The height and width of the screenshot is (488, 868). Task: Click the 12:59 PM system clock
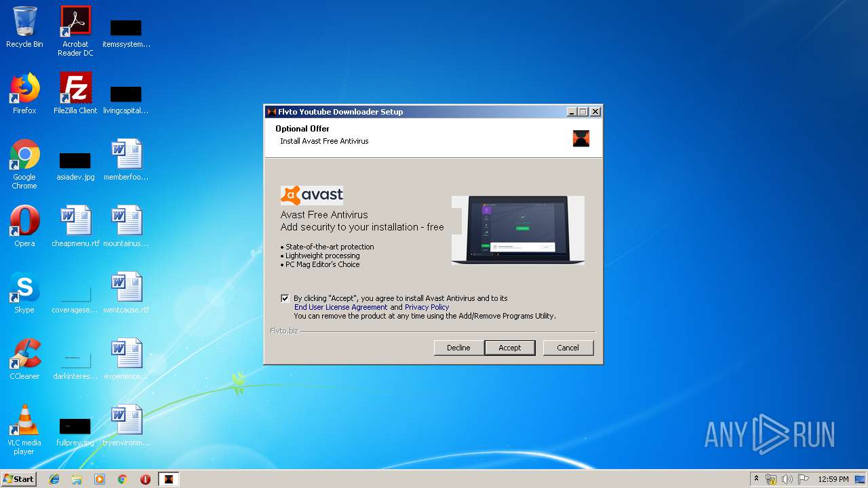(x=833, y=479)
